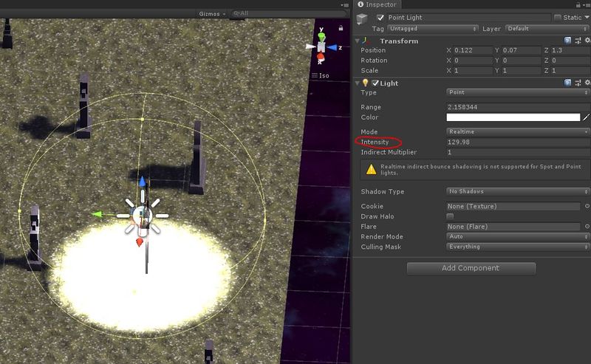
Task: Click the Position Z field
Action: (570, 50)
